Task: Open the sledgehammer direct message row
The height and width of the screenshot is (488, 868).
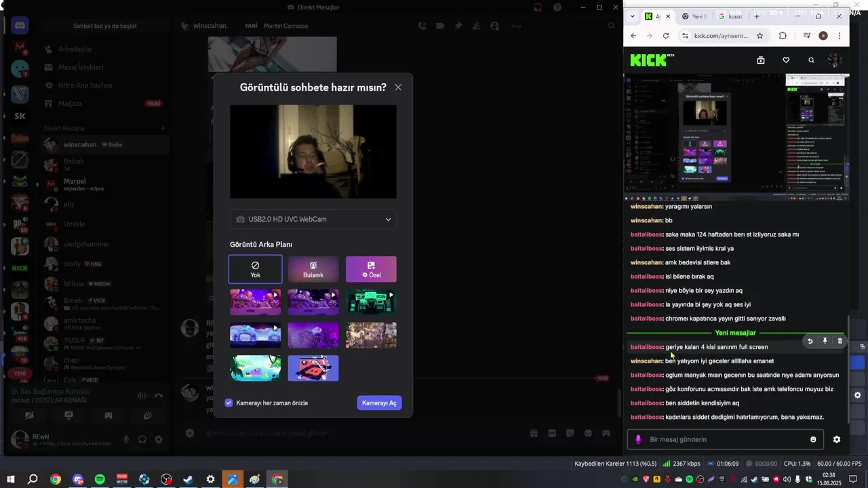Action: coord(104,244)
